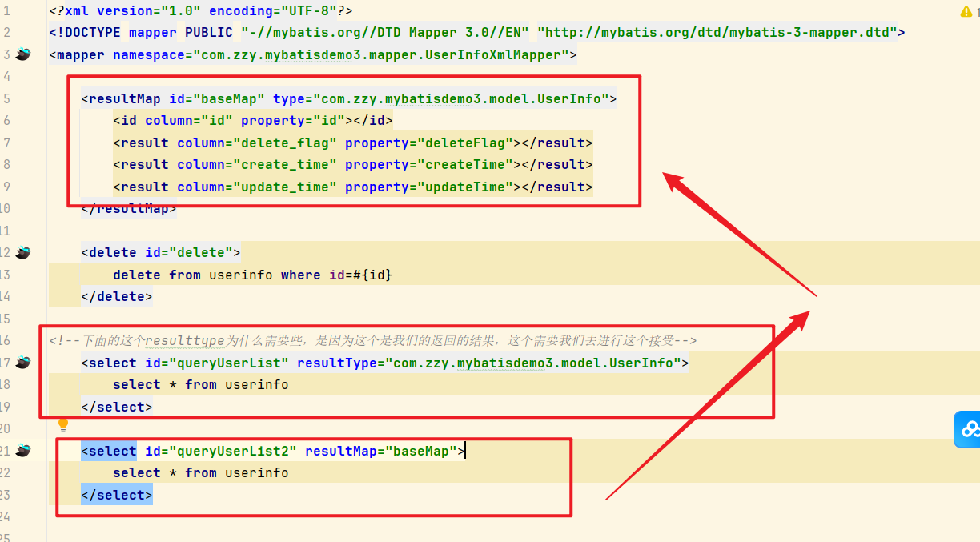This screenshot has width=980, height=542.
Task: Click "select * from userinfo" on line 18
Action: pyautogui.click(x=201, y=384)
